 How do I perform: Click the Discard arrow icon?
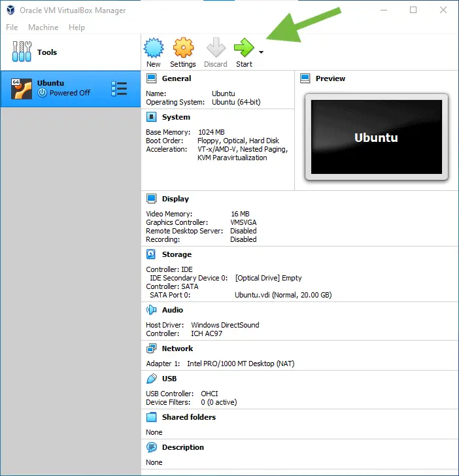(x=216, y=47)
